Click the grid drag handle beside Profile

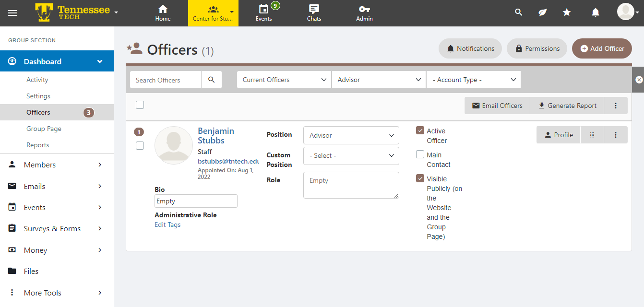coord(592,135)
